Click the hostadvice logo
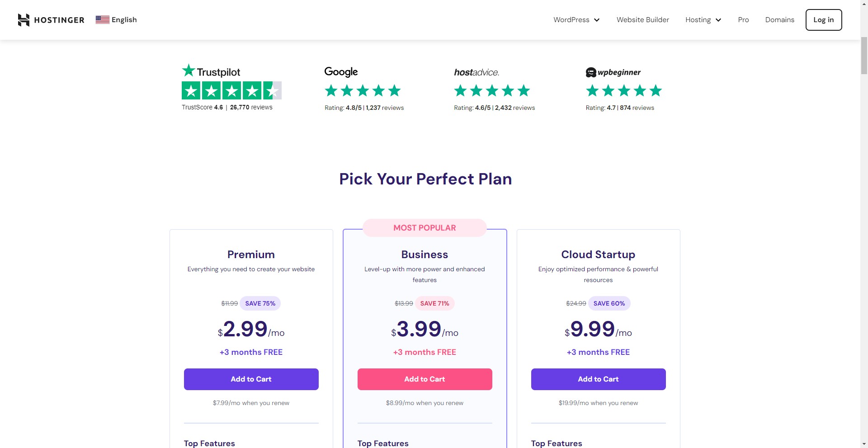 tap(476, 72)
